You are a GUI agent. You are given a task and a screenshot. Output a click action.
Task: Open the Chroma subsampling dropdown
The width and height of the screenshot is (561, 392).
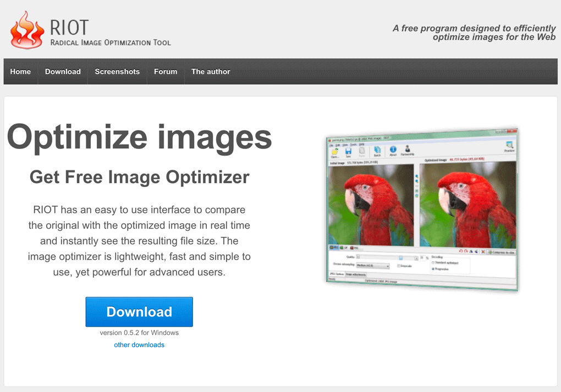coord(372,266)
